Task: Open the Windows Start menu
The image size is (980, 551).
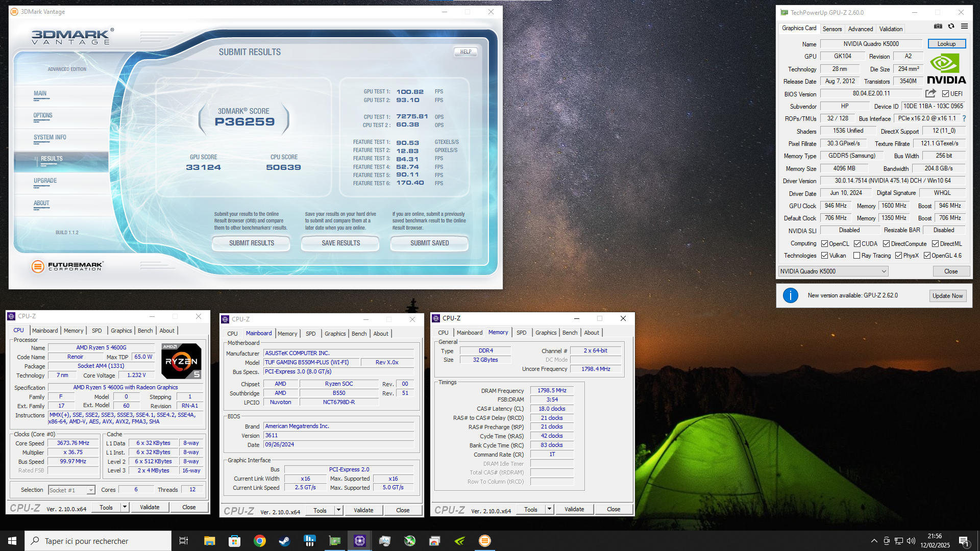Action: (x=12, y=541)
